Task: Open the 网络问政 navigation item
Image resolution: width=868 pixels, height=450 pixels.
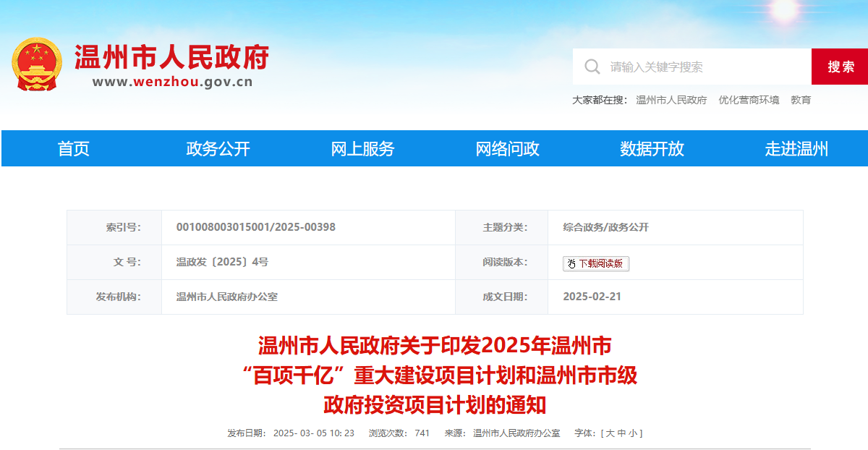Action: [x=507, y=149]
